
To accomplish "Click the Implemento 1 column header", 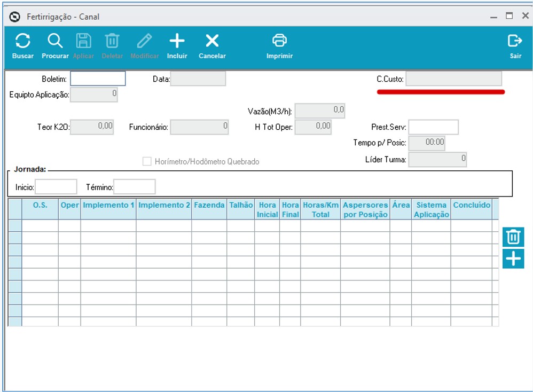I will click(x=108, y=209).
